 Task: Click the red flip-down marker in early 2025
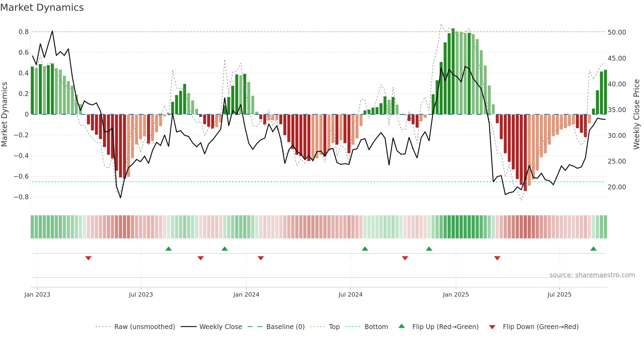point(497,258)
